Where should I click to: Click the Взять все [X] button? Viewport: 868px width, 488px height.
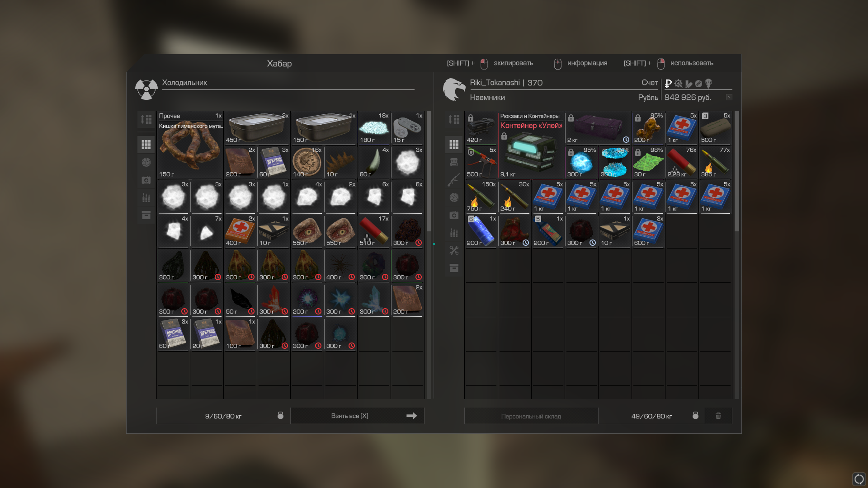point(357,416)
